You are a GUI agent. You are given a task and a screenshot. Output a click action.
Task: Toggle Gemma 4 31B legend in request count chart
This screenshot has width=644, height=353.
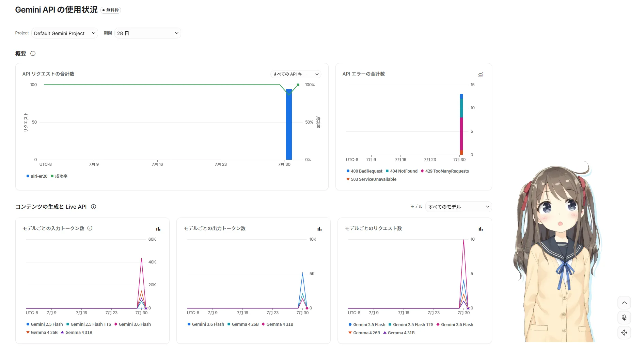pyautogui.click(x=399, y=333)
